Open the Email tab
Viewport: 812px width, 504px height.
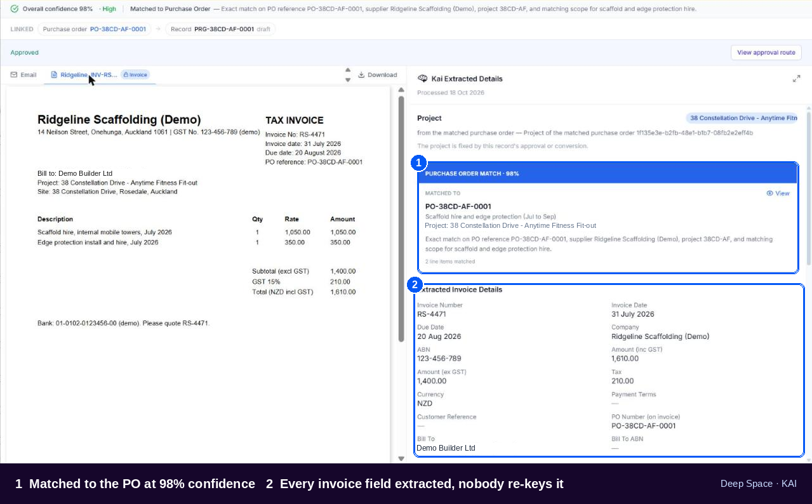23,75
